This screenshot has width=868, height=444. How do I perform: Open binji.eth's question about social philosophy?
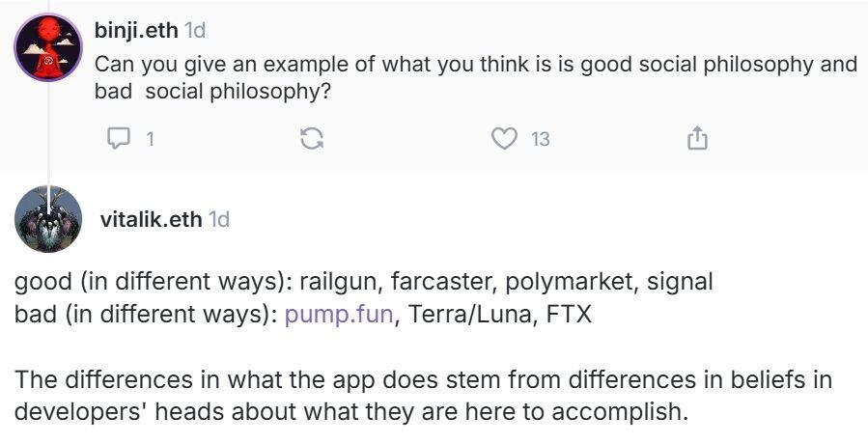[x=473, y=78]
